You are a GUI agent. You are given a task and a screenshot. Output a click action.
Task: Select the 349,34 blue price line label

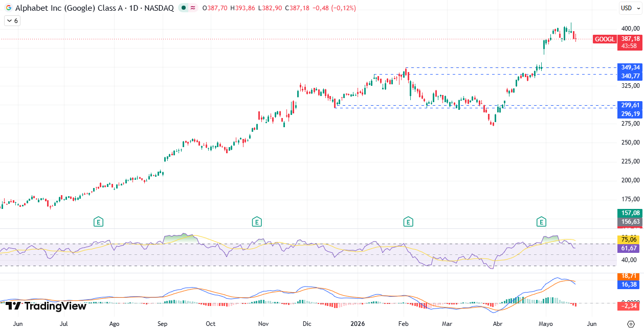[x=630, y=67]
